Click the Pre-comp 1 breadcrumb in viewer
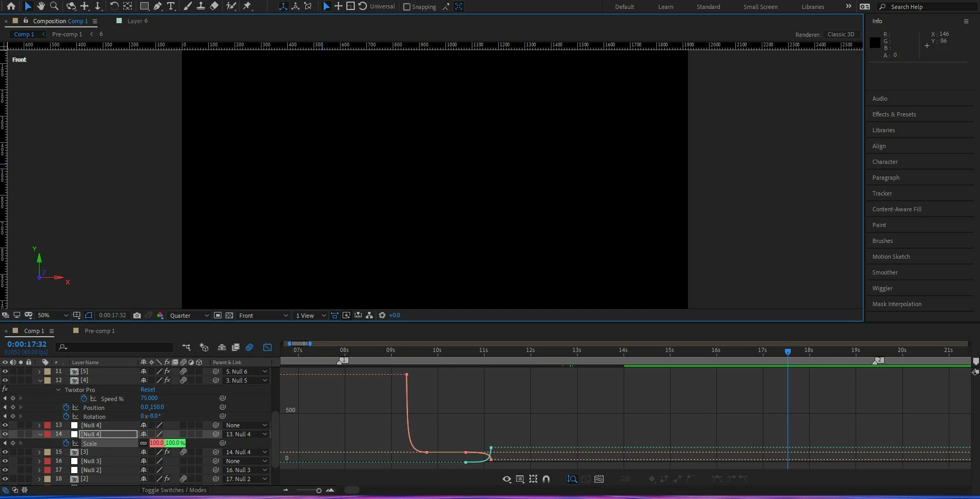Screen dimensions: 980x499 [x=67, y=34]
